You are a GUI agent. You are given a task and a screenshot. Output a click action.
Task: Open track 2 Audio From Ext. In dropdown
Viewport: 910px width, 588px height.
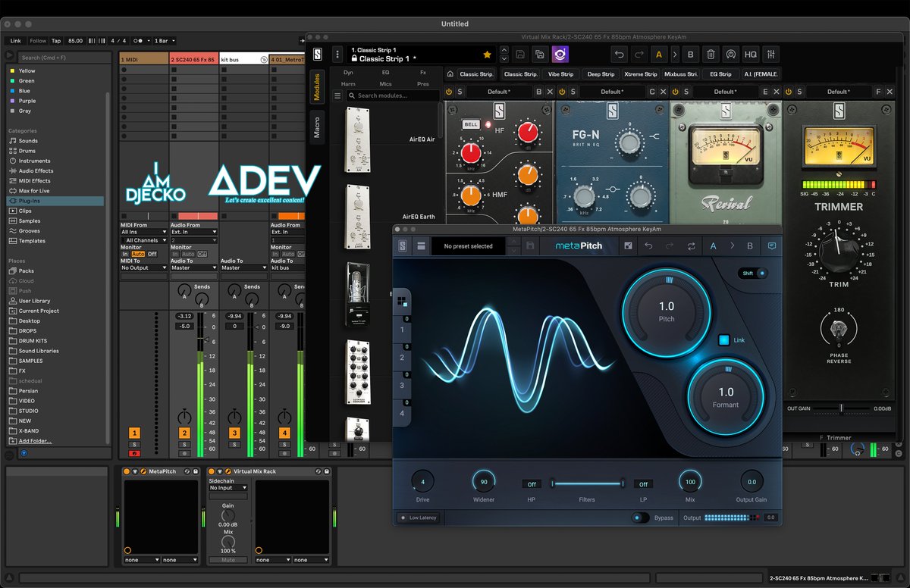pos(193,232)
